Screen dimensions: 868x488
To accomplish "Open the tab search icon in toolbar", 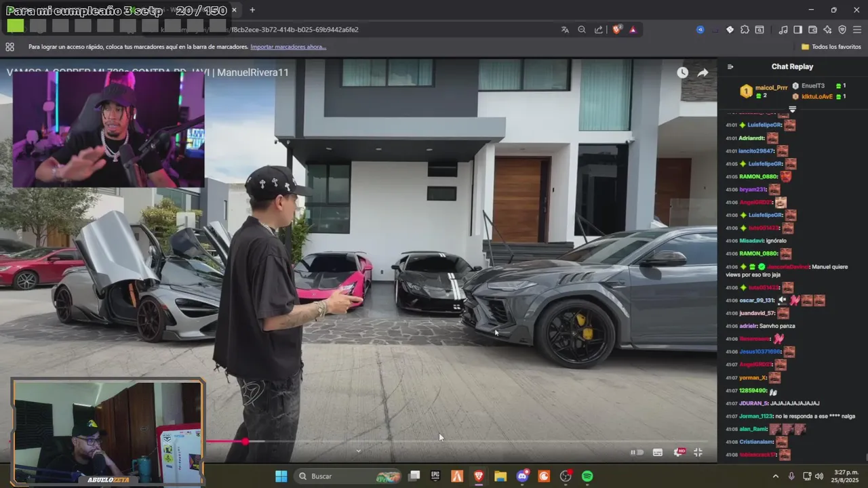I will tap(759, 30).
